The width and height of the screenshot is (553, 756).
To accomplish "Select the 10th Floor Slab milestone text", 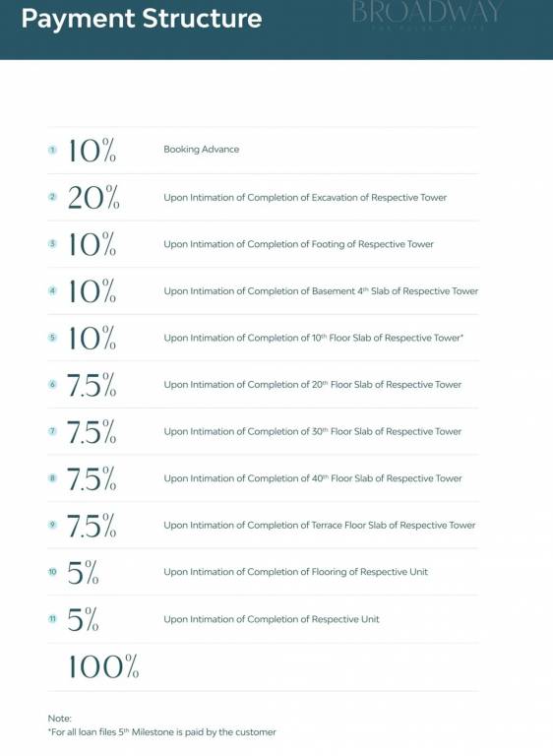I will click(313, 338).
